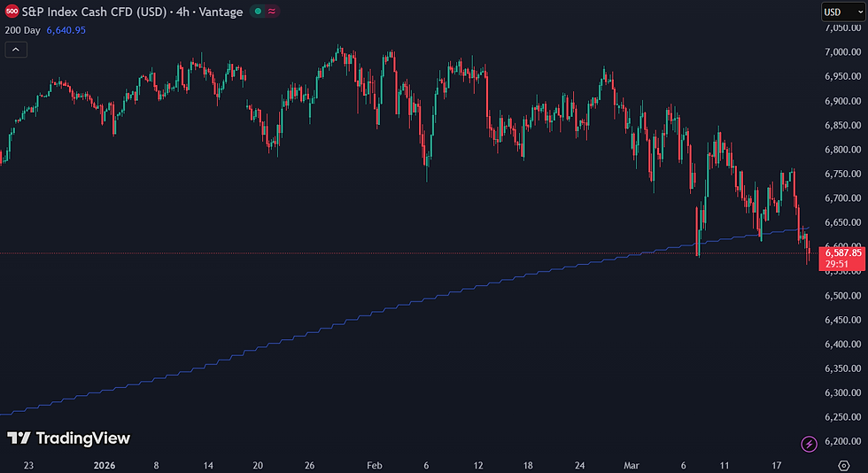Open the S&P Index Cash CFD symbol title
The image size is (868, 473).
tap(132, 12)
